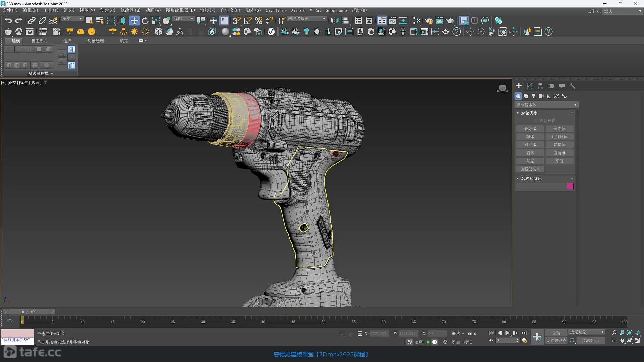Select the Unlink selection icon
This screenshot has width=644, height=362.
42,21
